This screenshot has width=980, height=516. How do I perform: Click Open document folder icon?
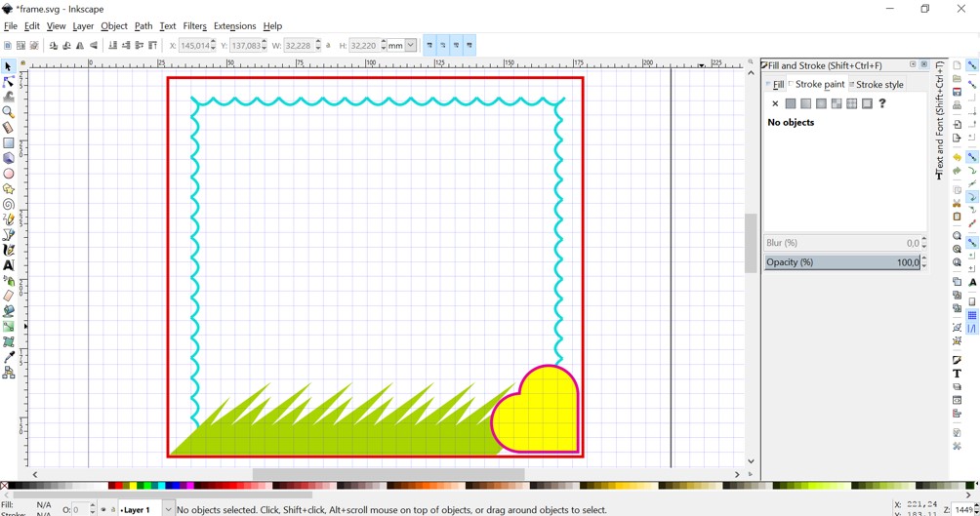(957, 79)
